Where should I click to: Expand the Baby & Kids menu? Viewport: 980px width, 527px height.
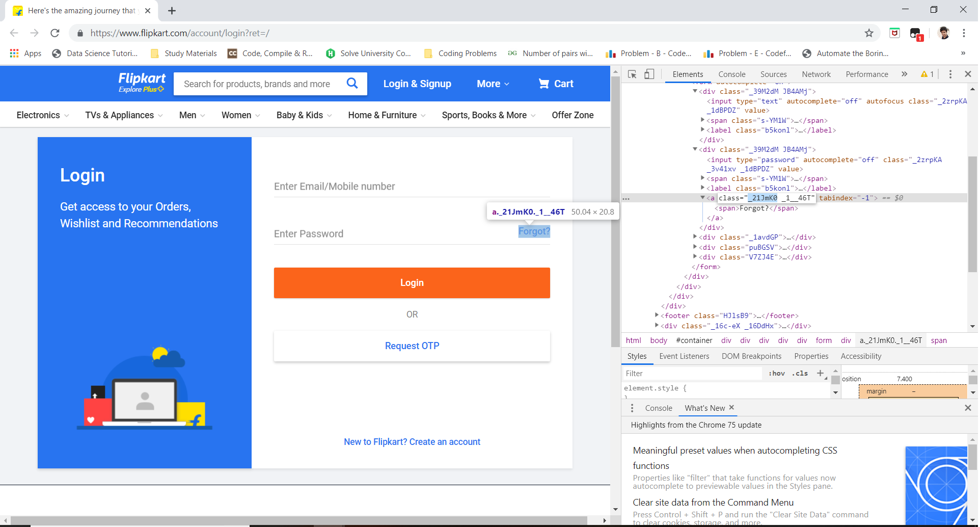pyautogui.click(x=304, y=116)
